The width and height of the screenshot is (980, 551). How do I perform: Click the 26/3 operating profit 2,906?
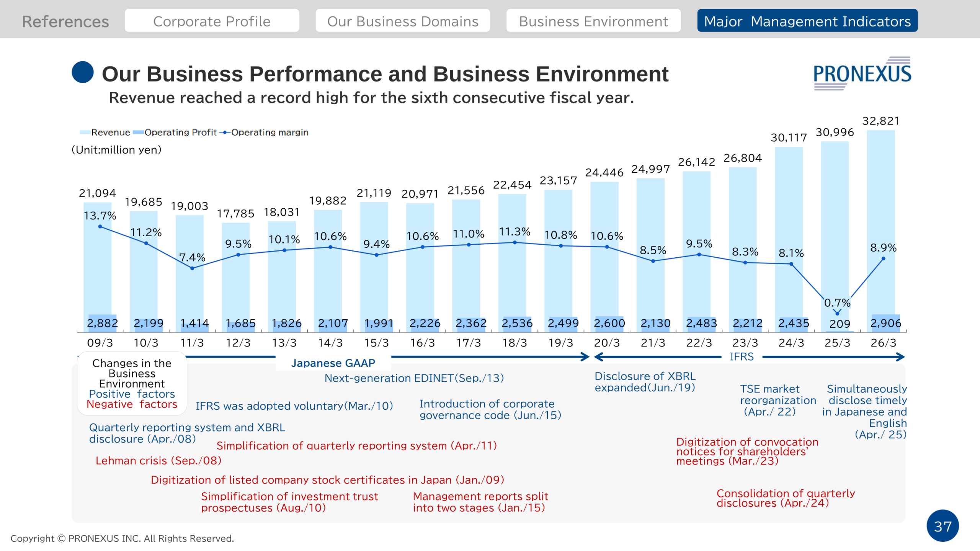click(886, 323)
